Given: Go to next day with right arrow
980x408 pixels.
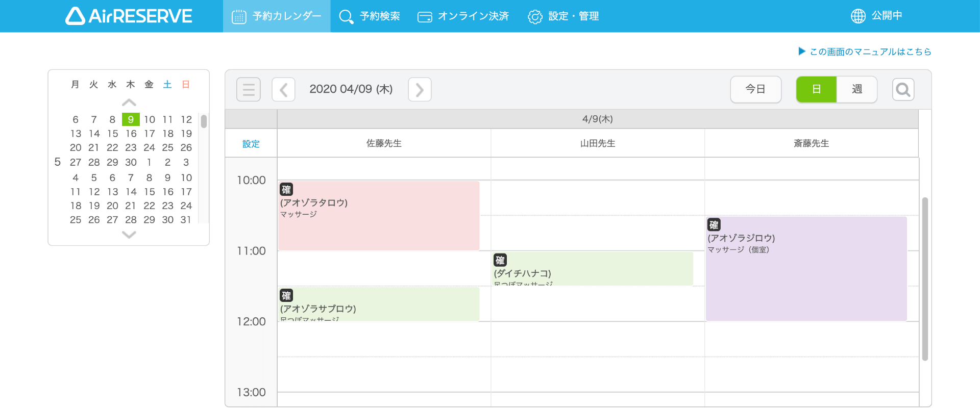Looking at the screenshot, I should click(x=420, y=90).
